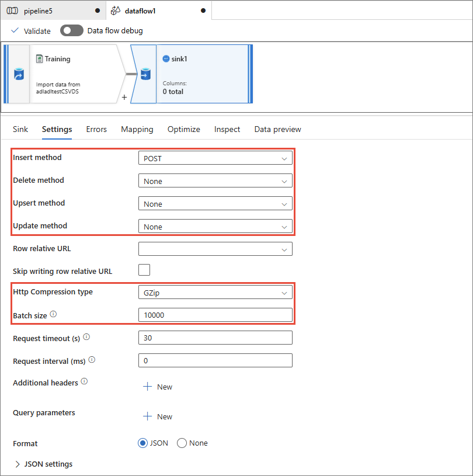Switch to the Inspect tab
This screenshot has height=476, width=473.
pyautogui.click(x=227, y=129)
